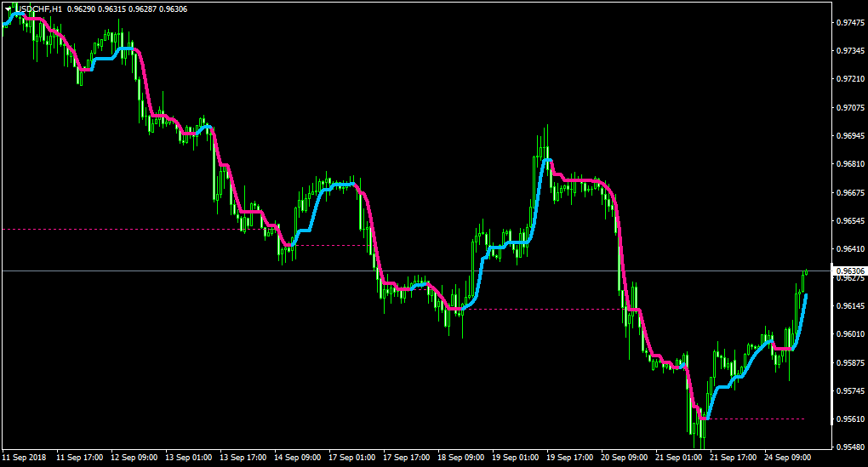Click the 0.97475 price scale label

[850, 23]
